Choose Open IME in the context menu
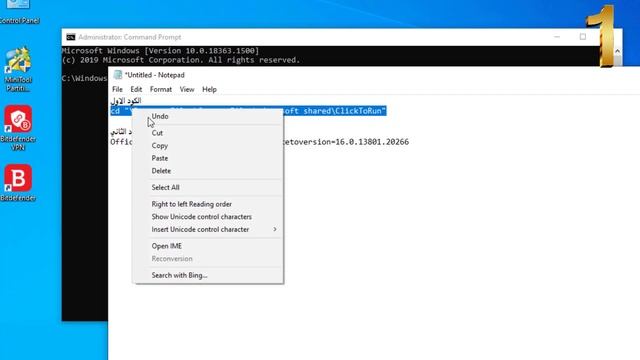 pos(208,246)
